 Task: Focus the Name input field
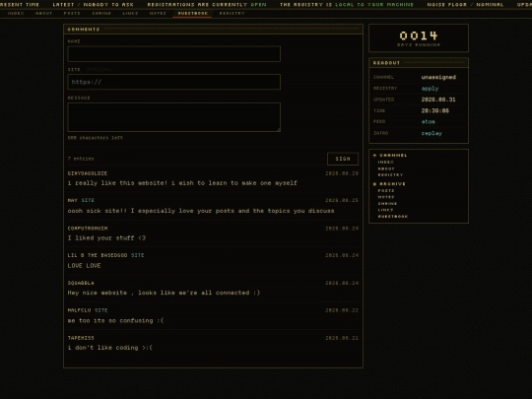coord(174,54)
